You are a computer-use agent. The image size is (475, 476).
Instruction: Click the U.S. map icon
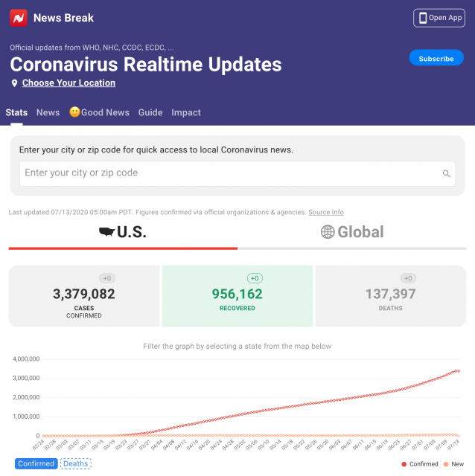(x=110, y=232)
